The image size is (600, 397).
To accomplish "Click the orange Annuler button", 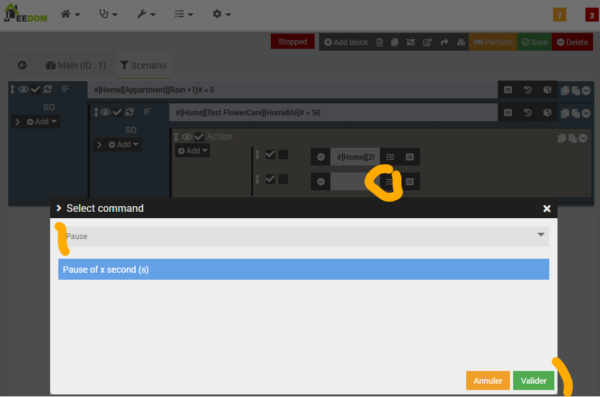I will click(x=488, y=381).
